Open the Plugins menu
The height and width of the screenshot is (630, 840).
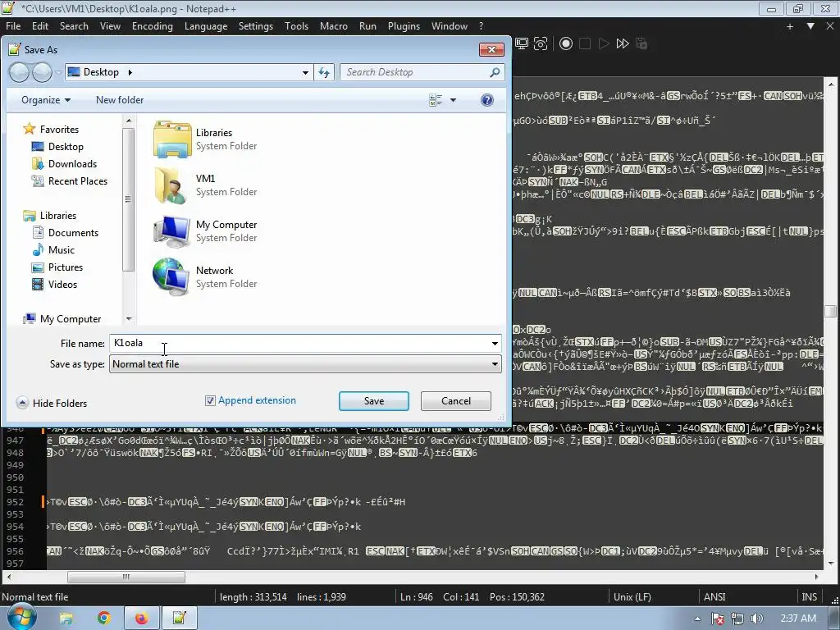tap(404, 26)
